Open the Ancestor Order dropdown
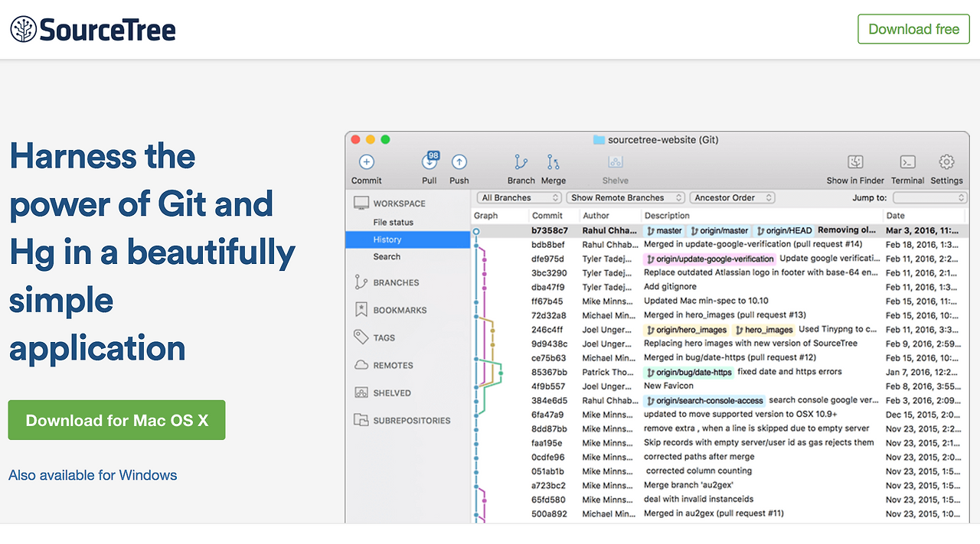 (732, 197)
